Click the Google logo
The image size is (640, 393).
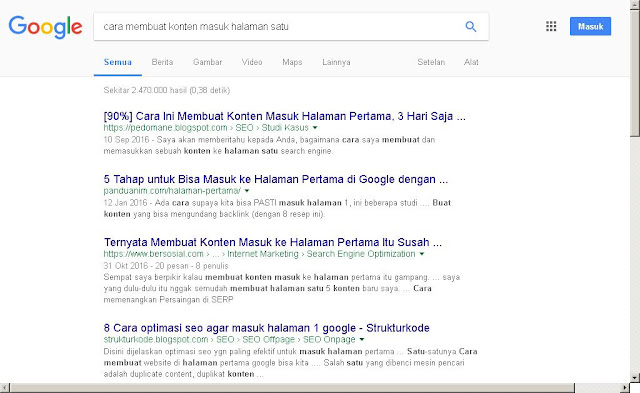45,27
